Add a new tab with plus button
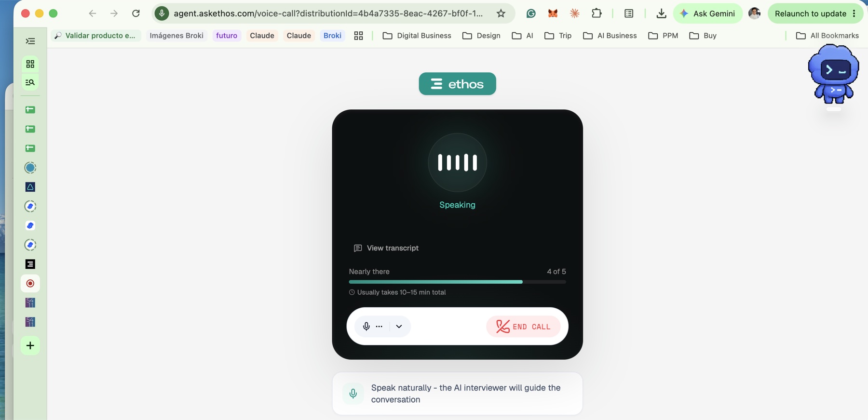The height and width of the screenshot is (420, 868). pyautogui.click(x=30, y=345)
